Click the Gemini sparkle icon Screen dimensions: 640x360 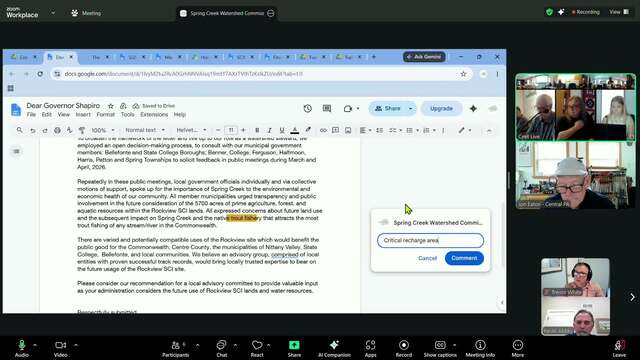(473, 109)
